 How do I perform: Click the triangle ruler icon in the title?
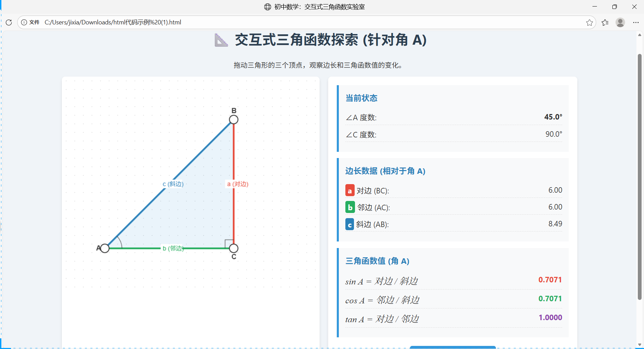[221, 40]
